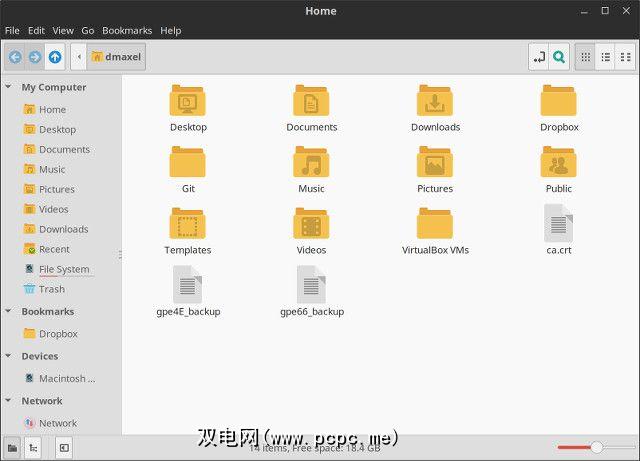Open Trash from the sidebar

[51, 290]
